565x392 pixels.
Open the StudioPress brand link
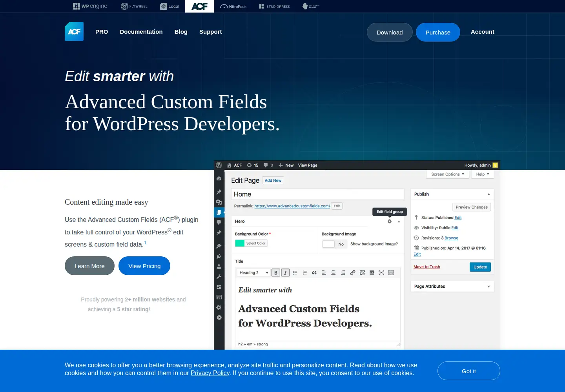[x=275, y=6]
